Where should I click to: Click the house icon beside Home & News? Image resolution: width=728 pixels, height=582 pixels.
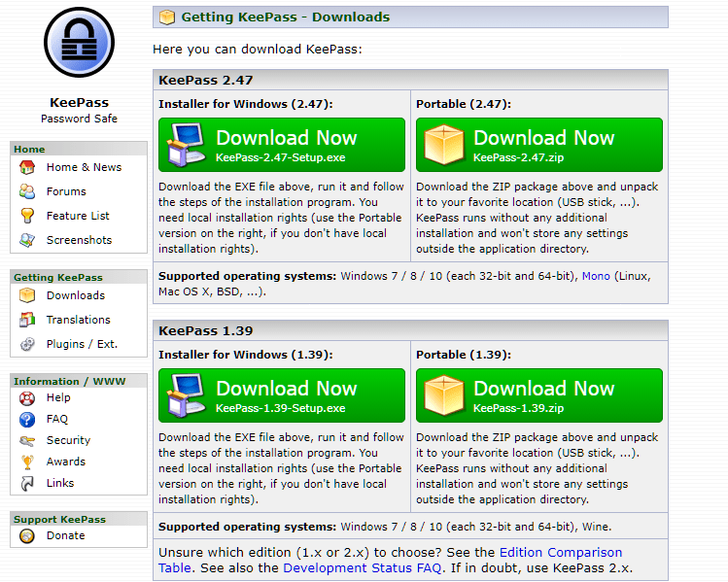(x=27, y=167)
